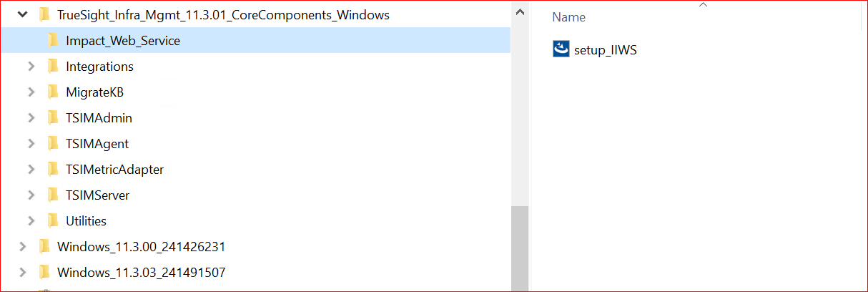Expand the Windows_11.3.00_241426231 folder
Screen dimensions: 868x292
23,247
